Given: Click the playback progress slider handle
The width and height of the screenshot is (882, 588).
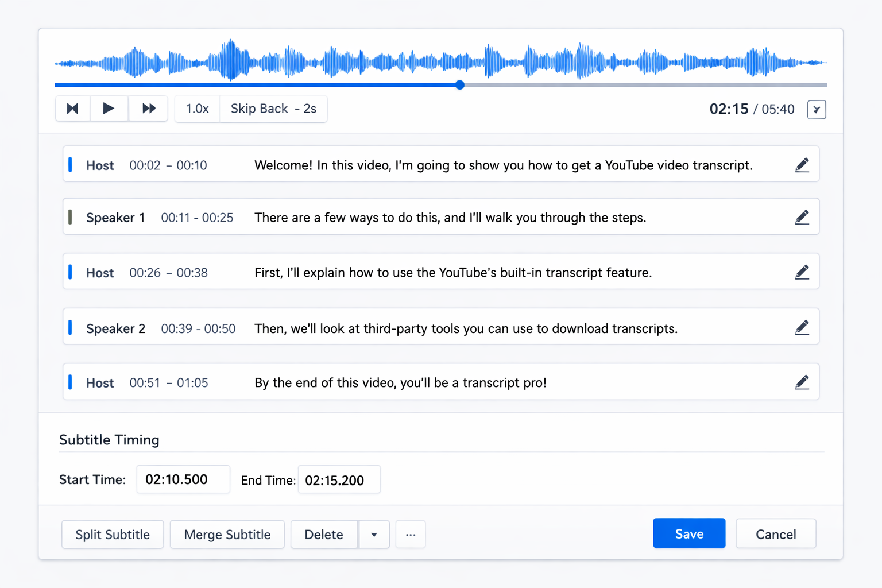Looking at the screenshot, I should (460, 85).
